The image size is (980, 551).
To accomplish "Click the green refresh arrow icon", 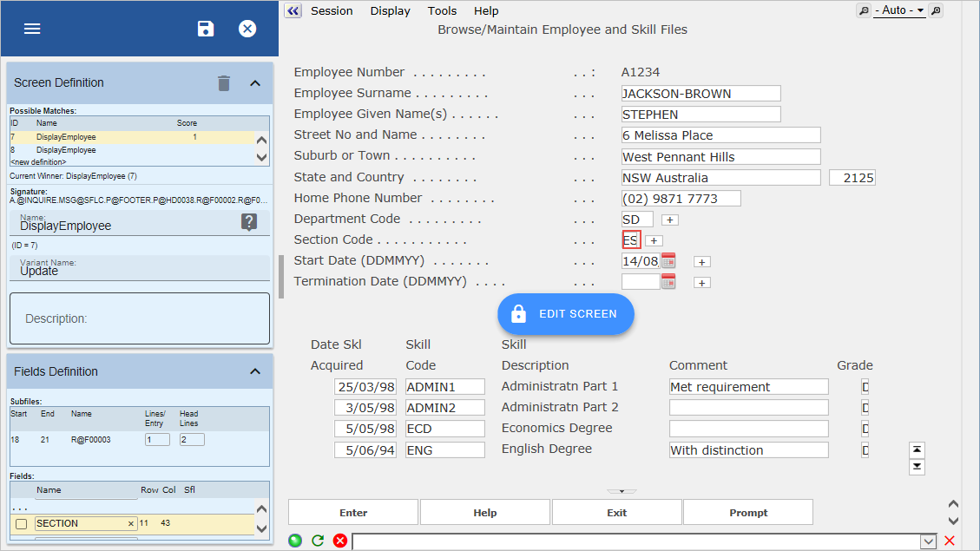I will [x=318, y=541].
